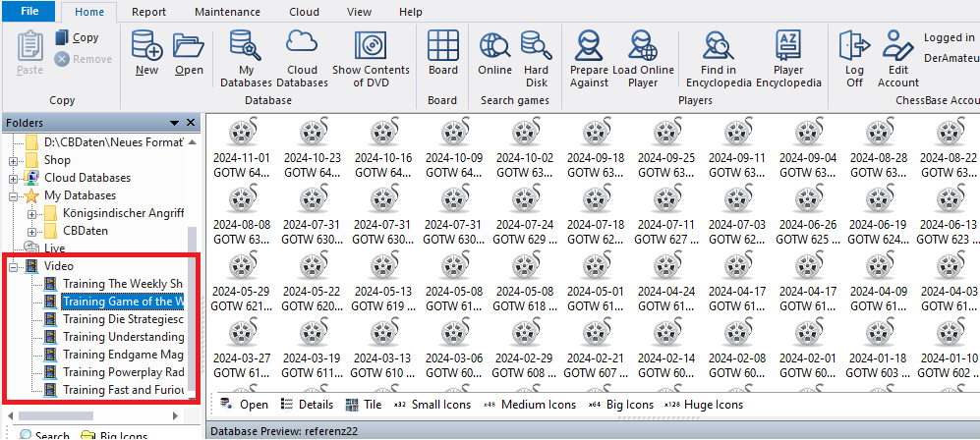
Task: Select the 2024-05-29 GOTW 621 item
Action: click(x=241, y=282)
